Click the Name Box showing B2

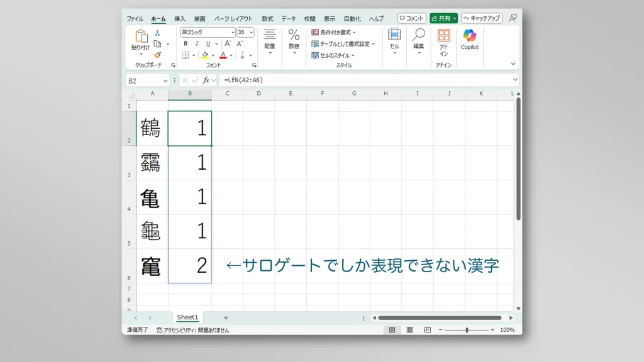click(x=143, y=80)
